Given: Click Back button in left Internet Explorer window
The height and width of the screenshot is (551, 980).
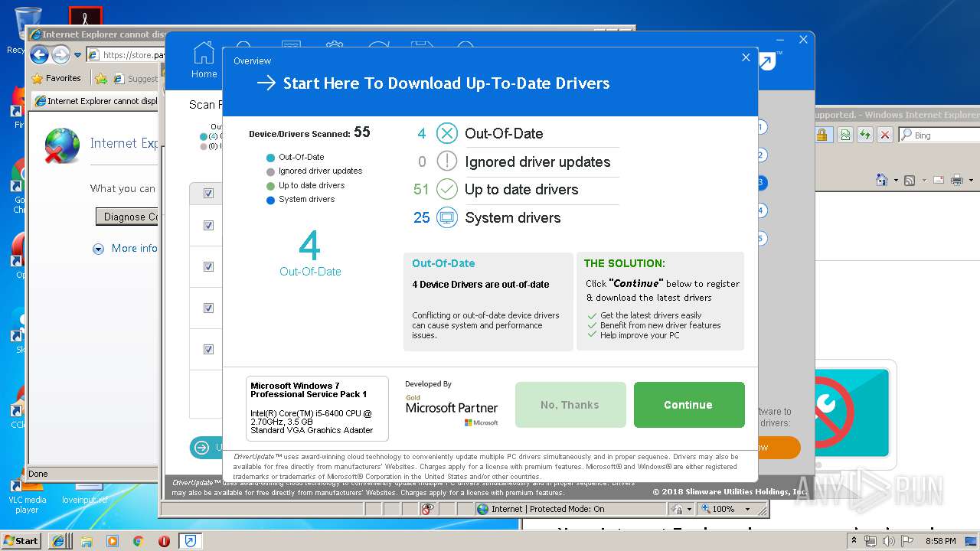Looking at the screenshot, I should pyautogui.click(x=40, y=54).
